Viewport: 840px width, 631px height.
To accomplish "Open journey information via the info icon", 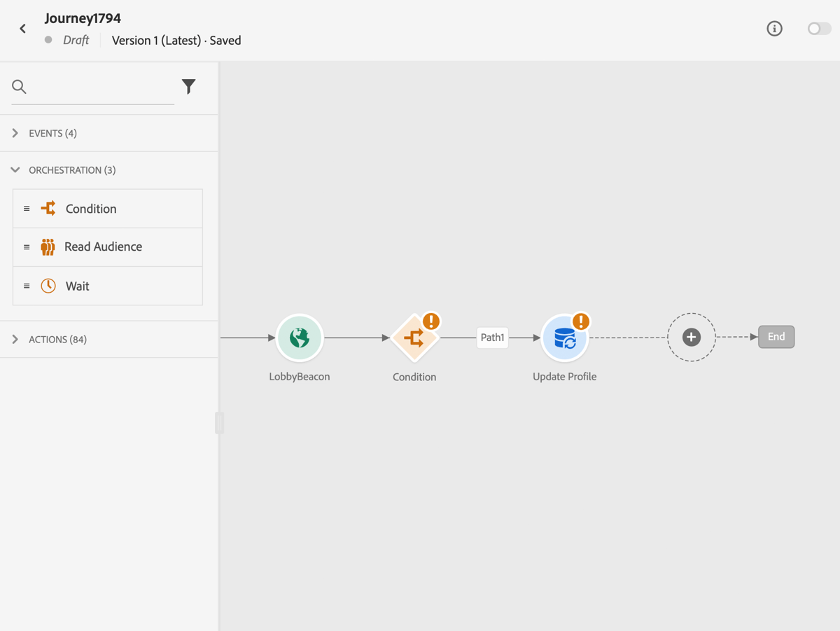I will pyautogui.click(x=774, y=29).
